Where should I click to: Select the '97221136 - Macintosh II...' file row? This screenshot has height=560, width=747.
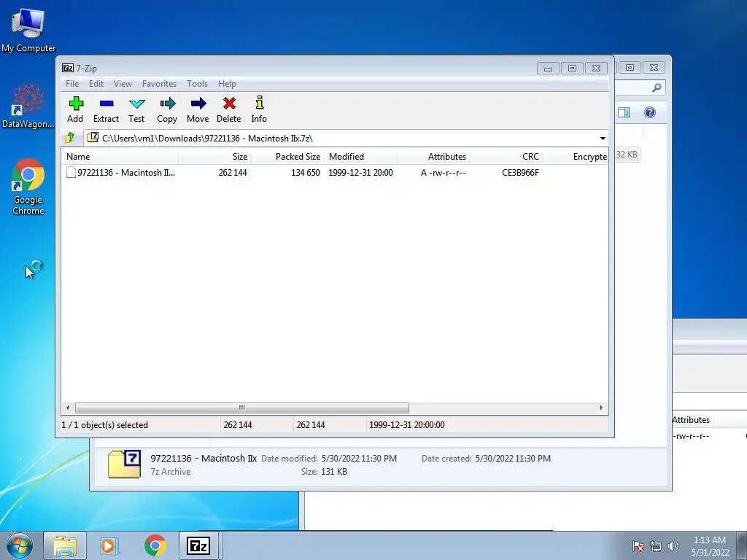click(334, 172)
